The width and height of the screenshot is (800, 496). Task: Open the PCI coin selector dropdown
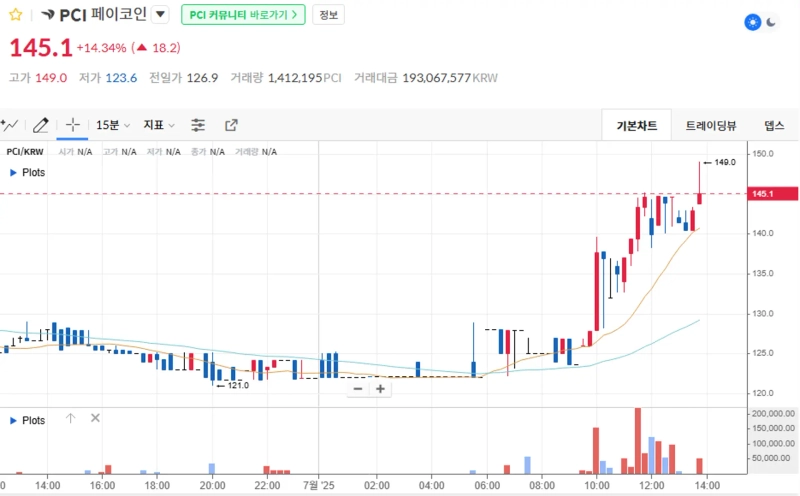pos(160,15)
